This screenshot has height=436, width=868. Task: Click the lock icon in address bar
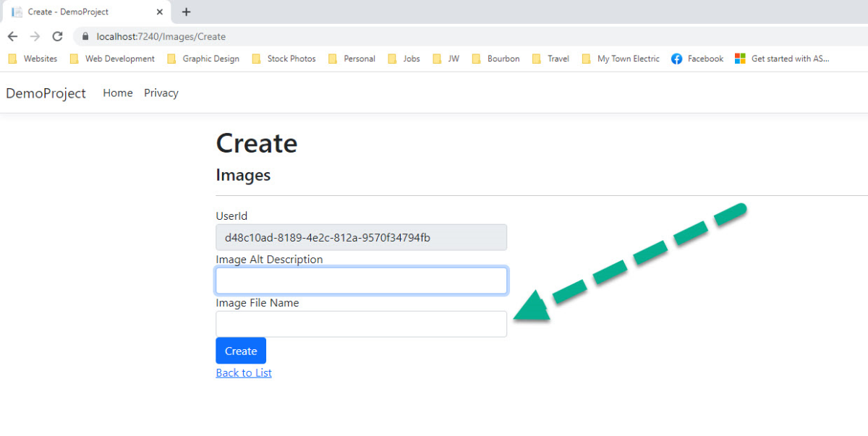(85, 36)
